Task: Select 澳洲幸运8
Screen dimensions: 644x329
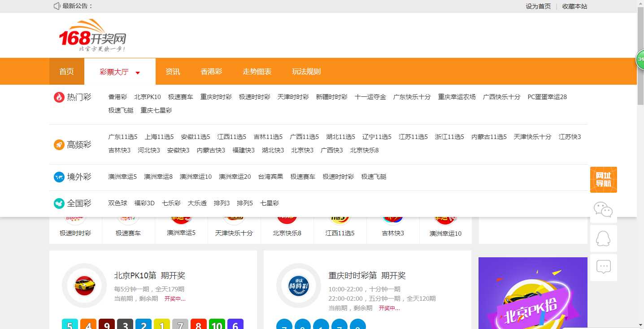Action: coord(158,177)
